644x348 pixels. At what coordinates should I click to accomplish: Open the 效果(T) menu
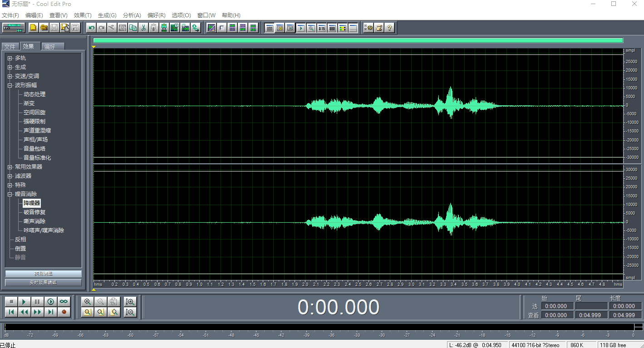(x=83, y=15)
